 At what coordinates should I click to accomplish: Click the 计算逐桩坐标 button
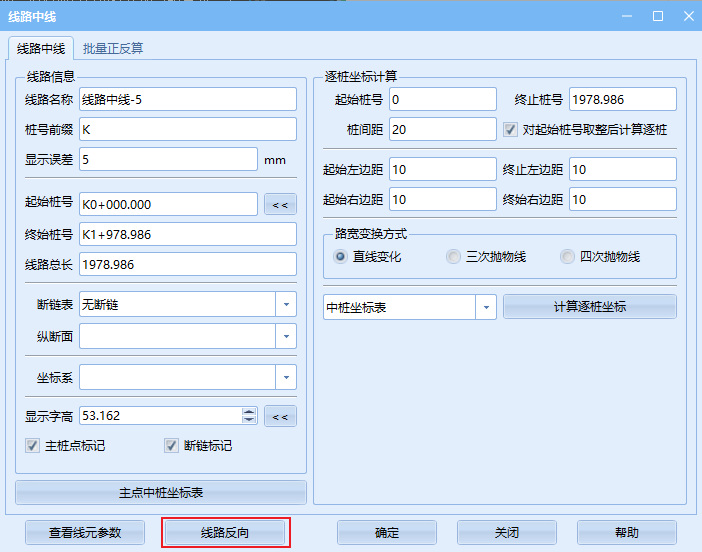point(590,307)
